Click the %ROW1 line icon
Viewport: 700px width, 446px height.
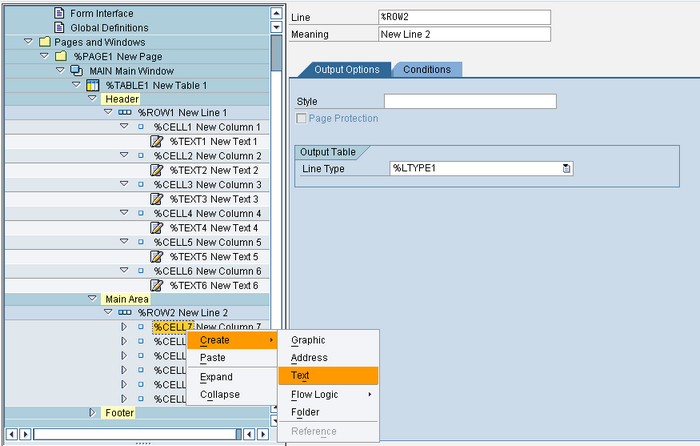point(125,113)
